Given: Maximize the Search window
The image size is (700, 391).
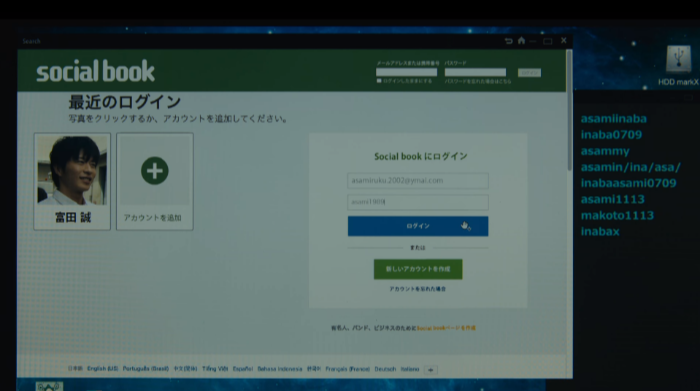Looking at the screenshot, I should click(548, 42).
